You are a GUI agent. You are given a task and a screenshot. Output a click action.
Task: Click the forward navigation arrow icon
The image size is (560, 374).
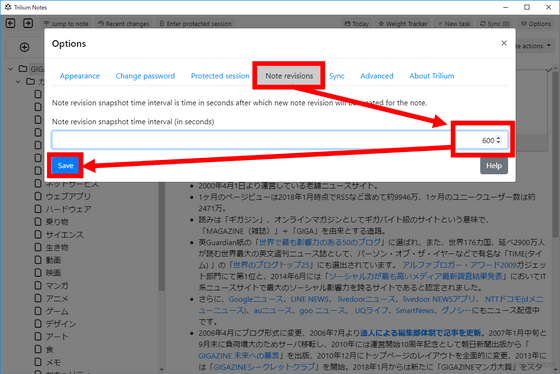point(28,24)
